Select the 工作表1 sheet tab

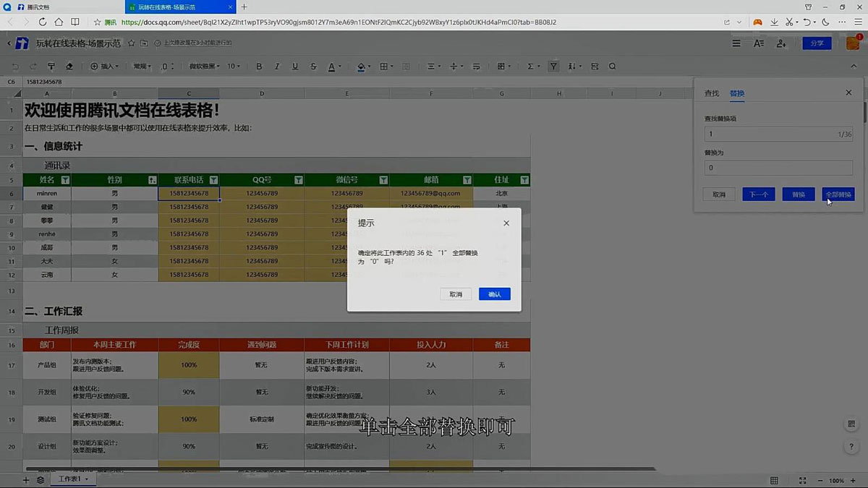pos(72,480)
